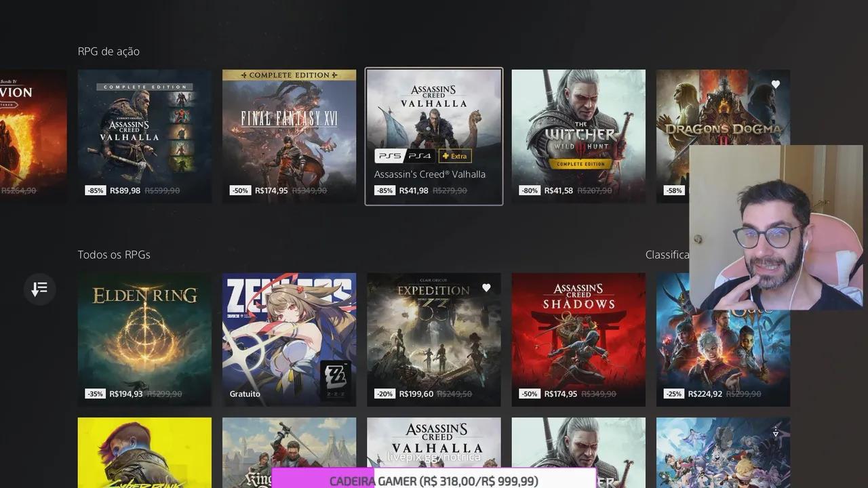Toggle the wishlist heart on Expedition 33
Viewport: 868px width, 488px height.
click(x=486, y=287)
